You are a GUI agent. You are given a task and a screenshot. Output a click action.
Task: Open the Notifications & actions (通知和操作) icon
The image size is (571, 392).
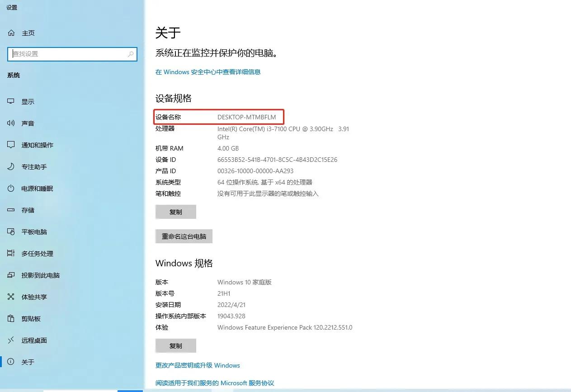[x=11, y=145]
